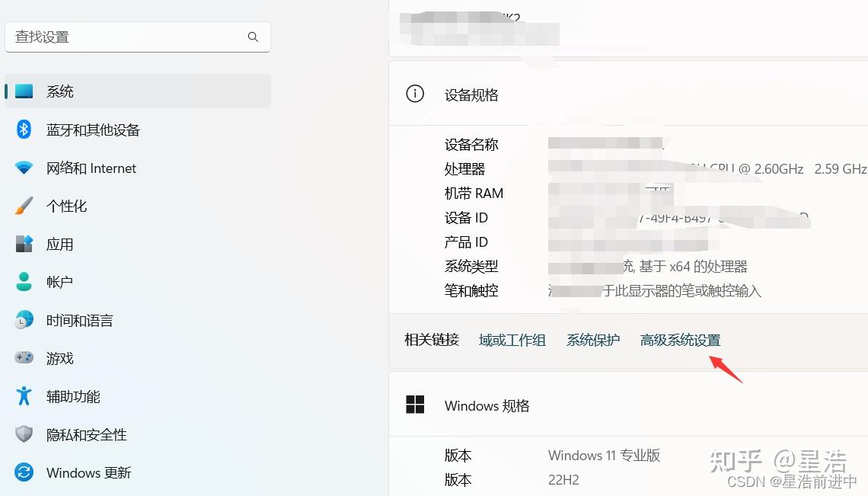The width and height of the screenshot is (868, 496).
Task: Select 帐户 in the sidebar
Action: pos(138,282)
